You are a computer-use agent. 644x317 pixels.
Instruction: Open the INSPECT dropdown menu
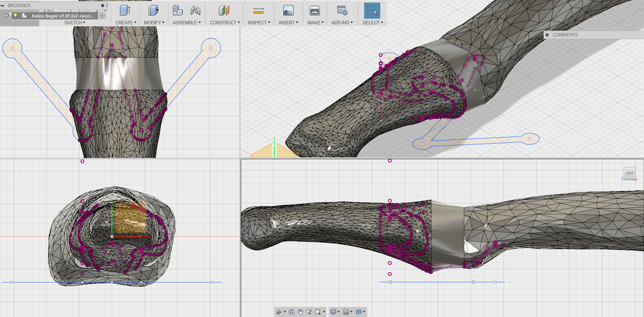pyautogui.click(x=259, y=23)
